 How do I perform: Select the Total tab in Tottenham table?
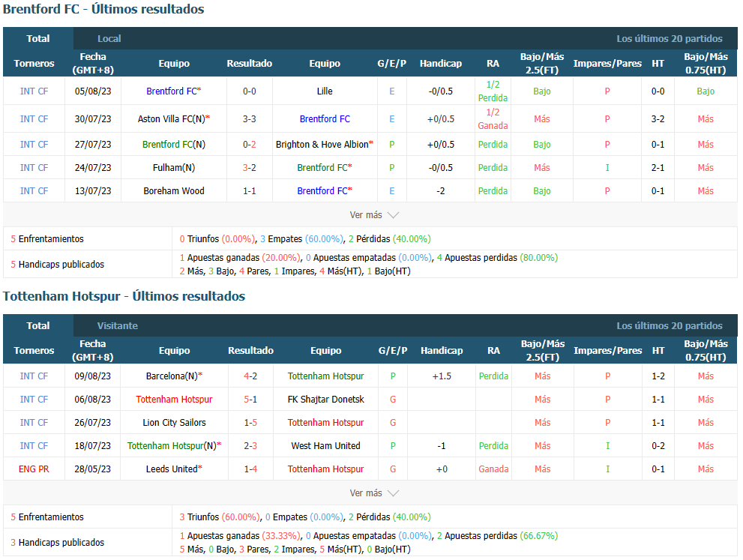38,326
